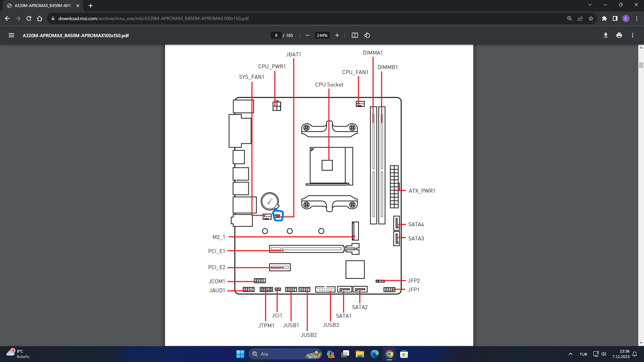
Task: Bookmark this page with the star icon
Action: pos(591,18)
